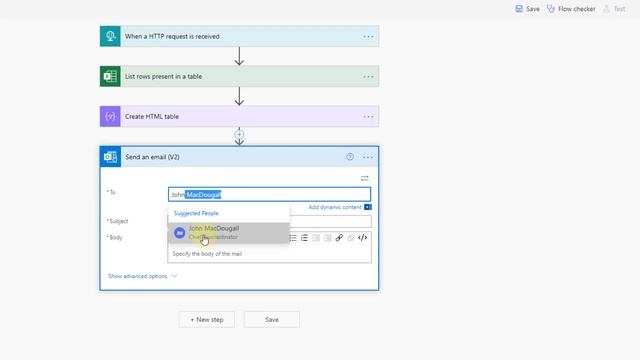
Task: Click the Flow checker text in top bar
Action: pos(576,9)
